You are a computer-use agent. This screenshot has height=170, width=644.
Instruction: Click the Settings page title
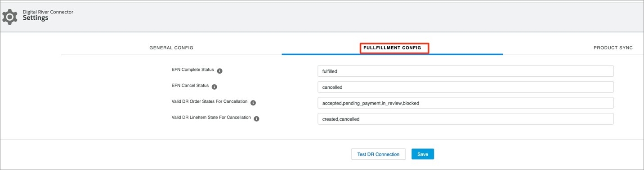point(36,18)
